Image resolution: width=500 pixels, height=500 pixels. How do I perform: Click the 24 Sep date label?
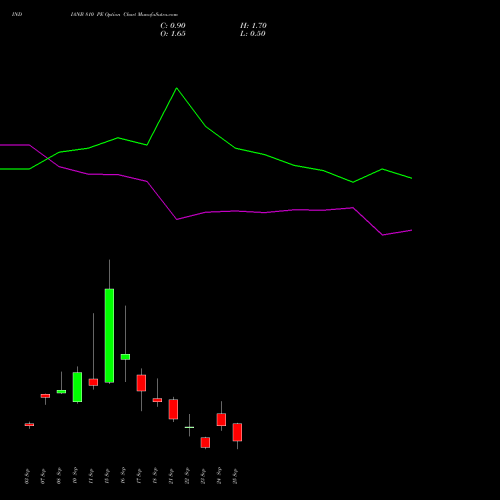point(219,476)
